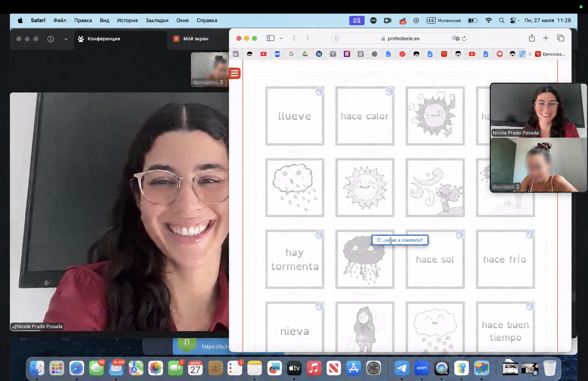The height and width of the screenshot is (381, 588).
Task: Show the tab overview in Safari
Action: tap(561, 38)
